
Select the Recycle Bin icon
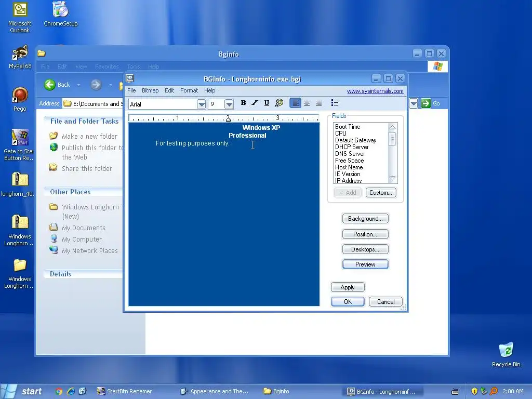tap(506, 355)
